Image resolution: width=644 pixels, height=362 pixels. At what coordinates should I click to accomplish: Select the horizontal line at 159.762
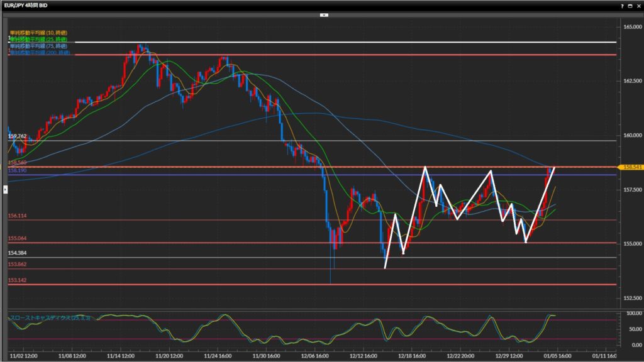(314, 141)
